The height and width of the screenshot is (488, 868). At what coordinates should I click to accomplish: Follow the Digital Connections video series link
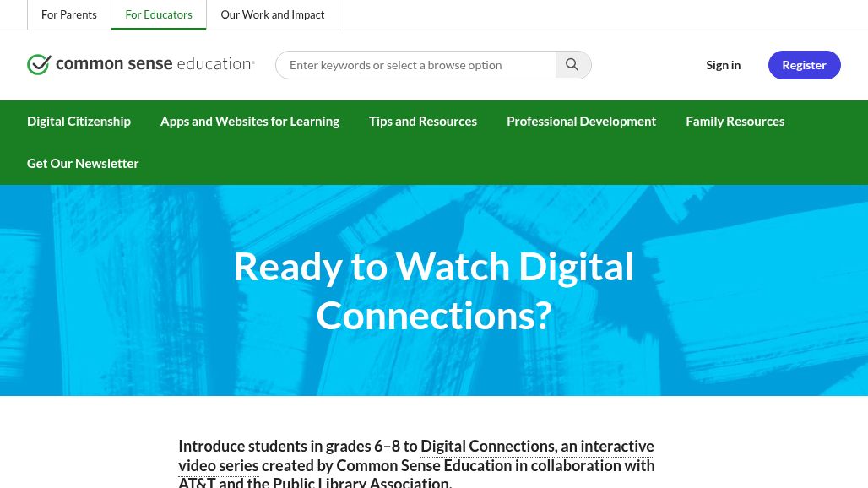pyautogui.click(x=537, y=447)
